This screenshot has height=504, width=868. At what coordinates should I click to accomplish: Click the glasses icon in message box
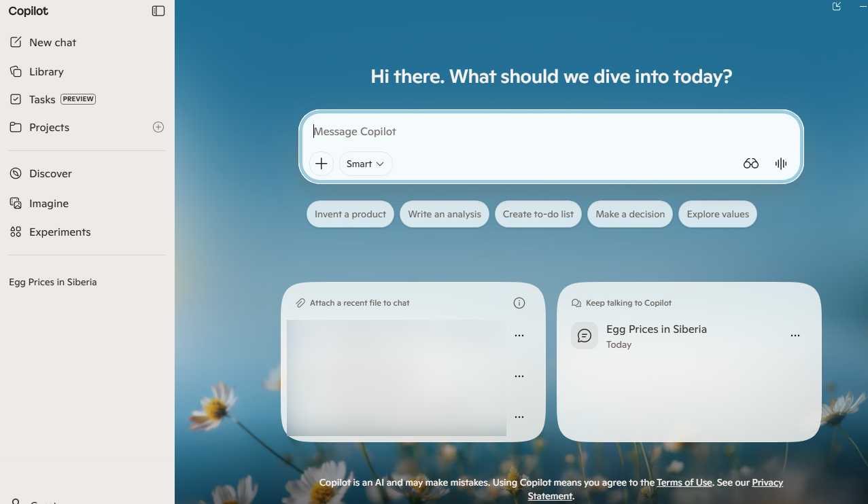point(750,164)
